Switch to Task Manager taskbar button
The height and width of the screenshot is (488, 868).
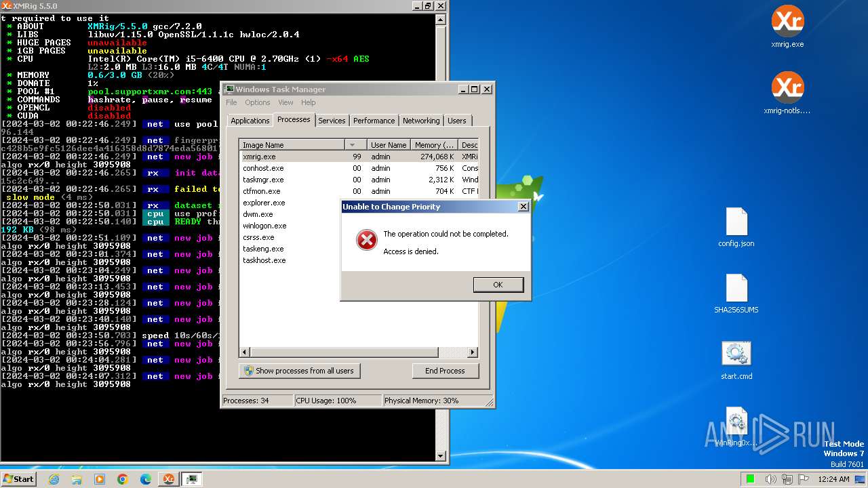192,479
